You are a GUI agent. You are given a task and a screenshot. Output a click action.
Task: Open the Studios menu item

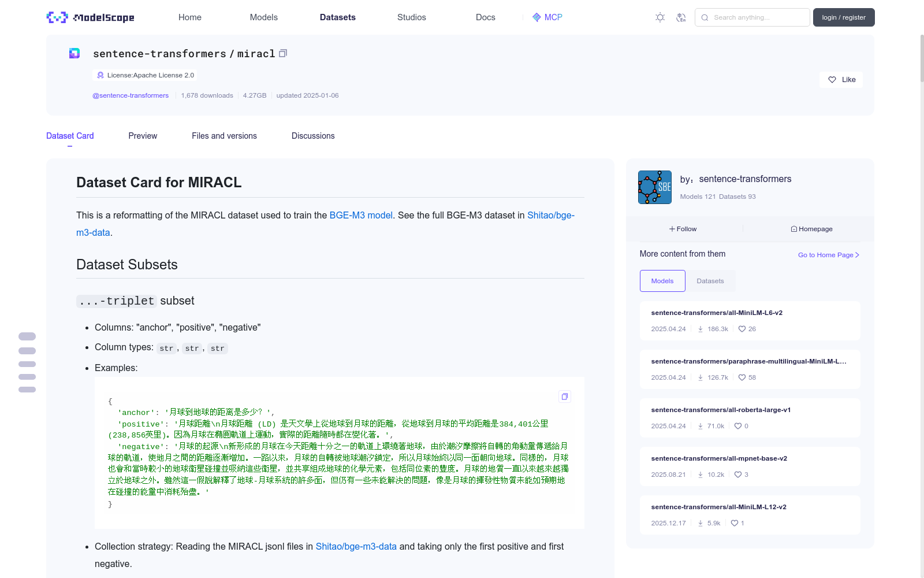point(412,17)
